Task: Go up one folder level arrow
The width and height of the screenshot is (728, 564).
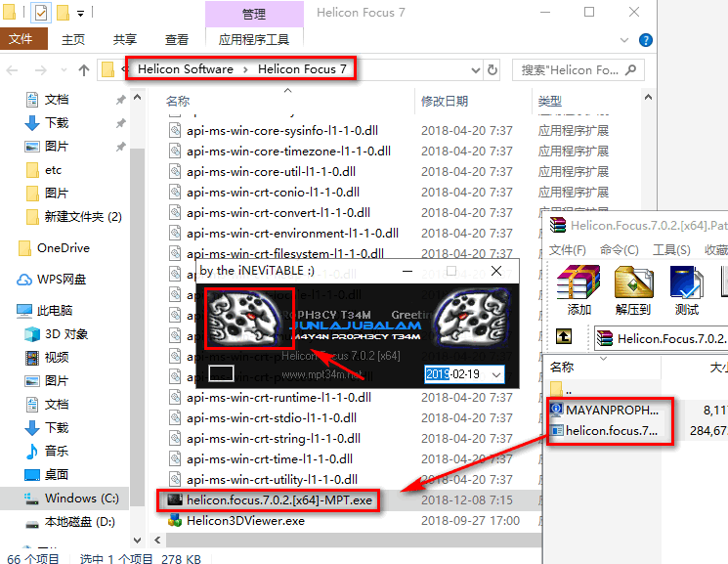Action: [84, 70]
